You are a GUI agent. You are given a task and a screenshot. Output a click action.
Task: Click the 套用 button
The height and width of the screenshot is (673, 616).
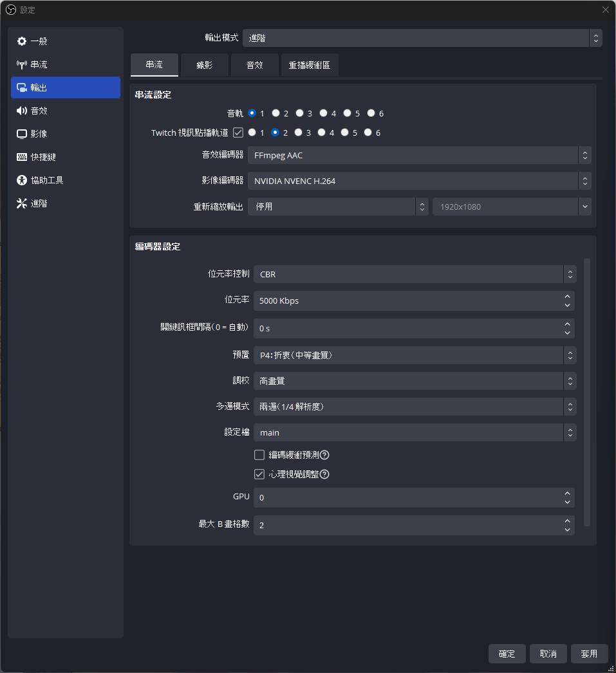pyautogui.click(x=589, y=653)
